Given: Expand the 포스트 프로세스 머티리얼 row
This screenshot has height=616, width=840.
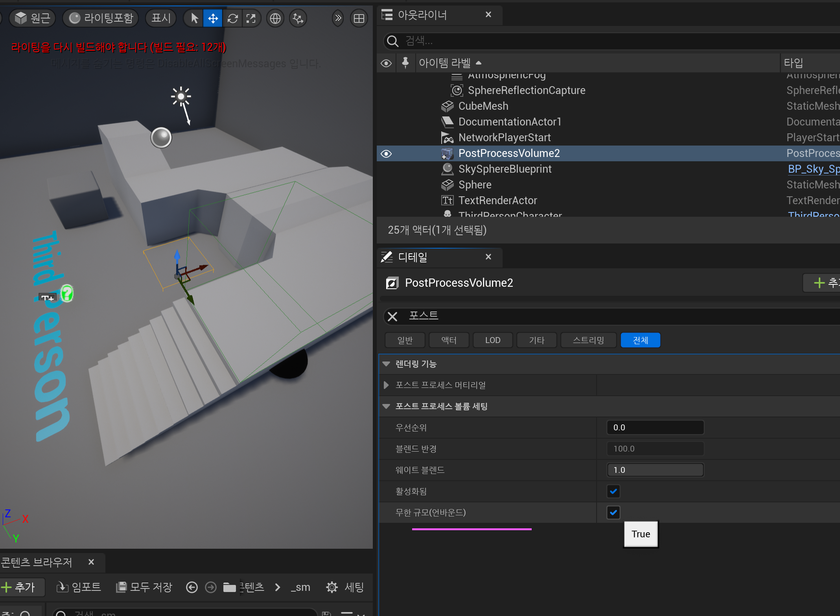Looking at the screenshot, I should [386, 385].
